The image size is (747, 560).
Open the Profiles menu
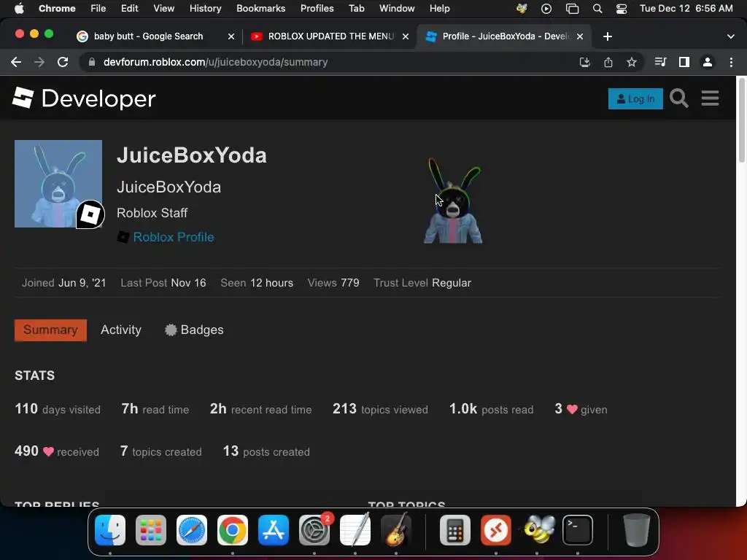[317, 8]
